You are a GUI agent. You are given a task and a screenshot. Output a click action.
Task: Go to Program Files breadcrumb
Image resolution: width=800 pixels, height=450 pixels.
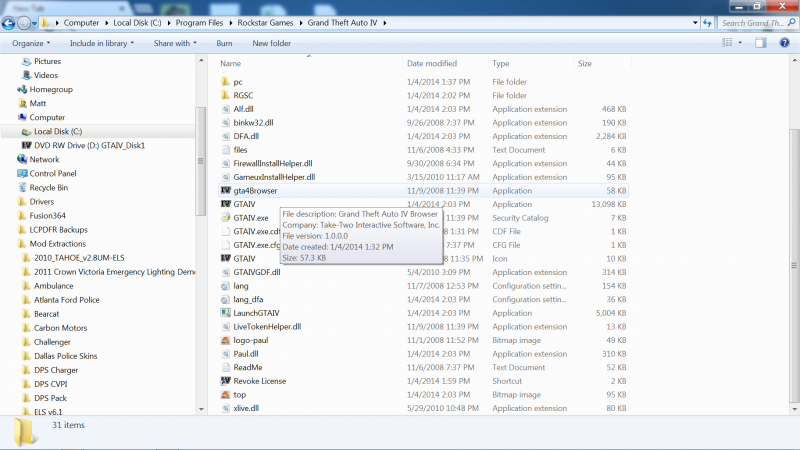(x=199, y=23)
